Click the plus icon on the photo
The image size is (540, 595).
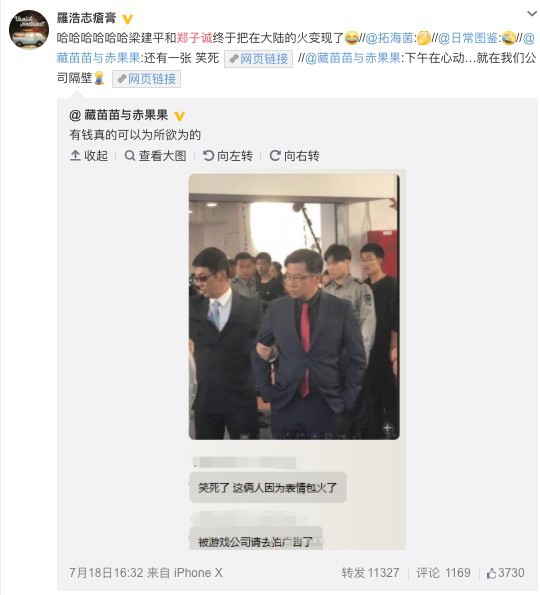387,428
